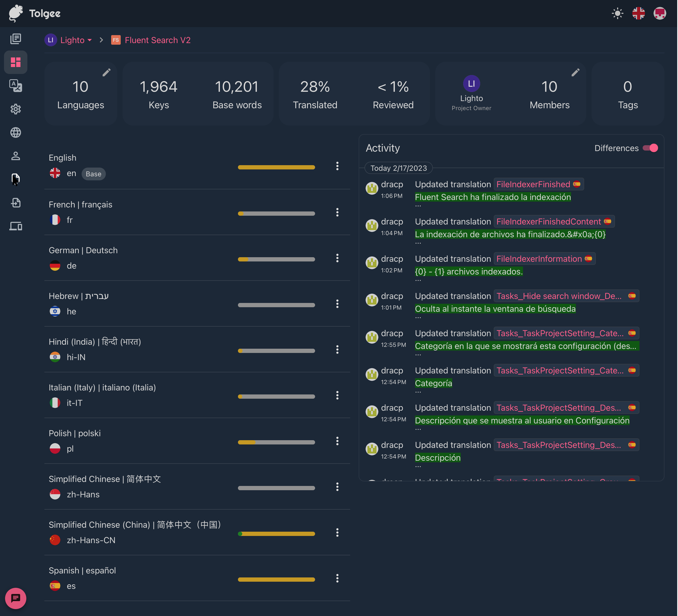678x616 pixels.
Task: Click the Base tag next to English
Action: [x=94, y=174]
